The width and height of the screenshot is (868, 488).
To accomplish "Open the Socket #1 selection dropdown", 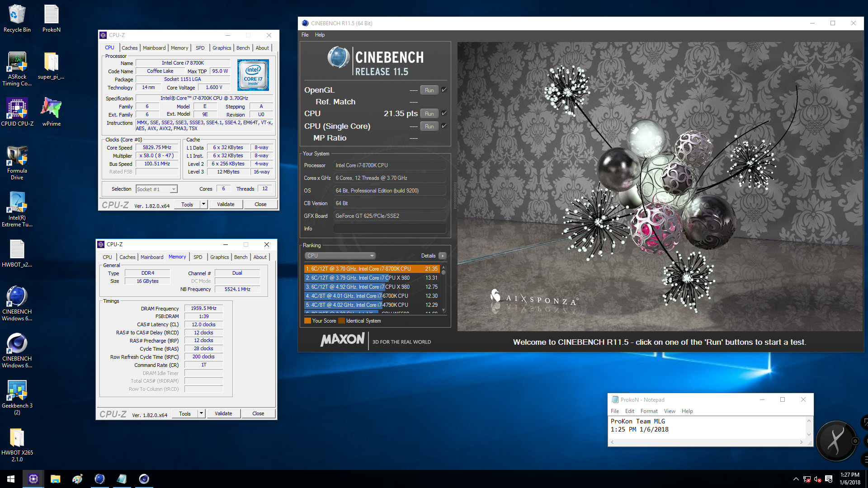I will pos(156,189).
